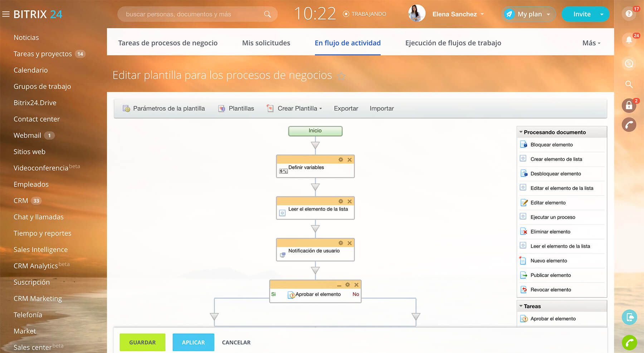Open settings gear on Definir variables block

click(x=341, y=160)
